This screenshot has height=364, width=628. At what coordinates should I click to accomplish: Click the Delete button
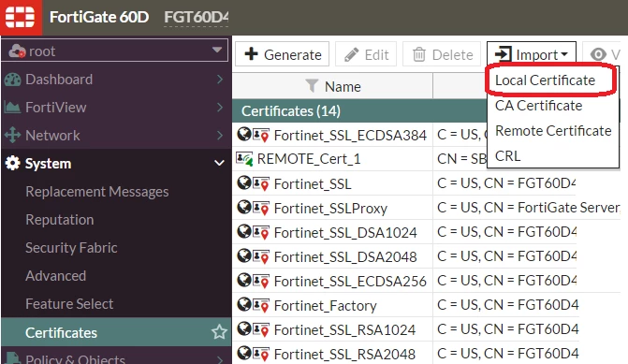[x=442, y=54]
